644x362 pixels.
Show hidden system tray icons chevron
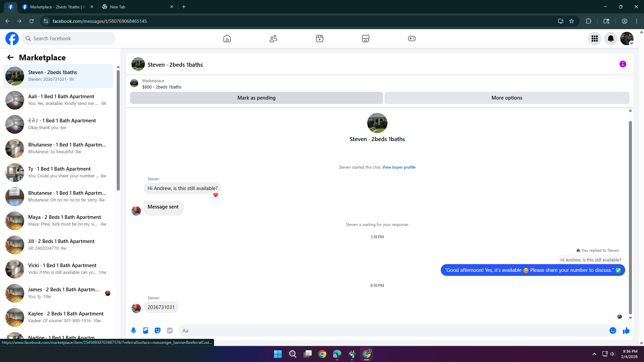pyautogui.click(x=594, y=354)
